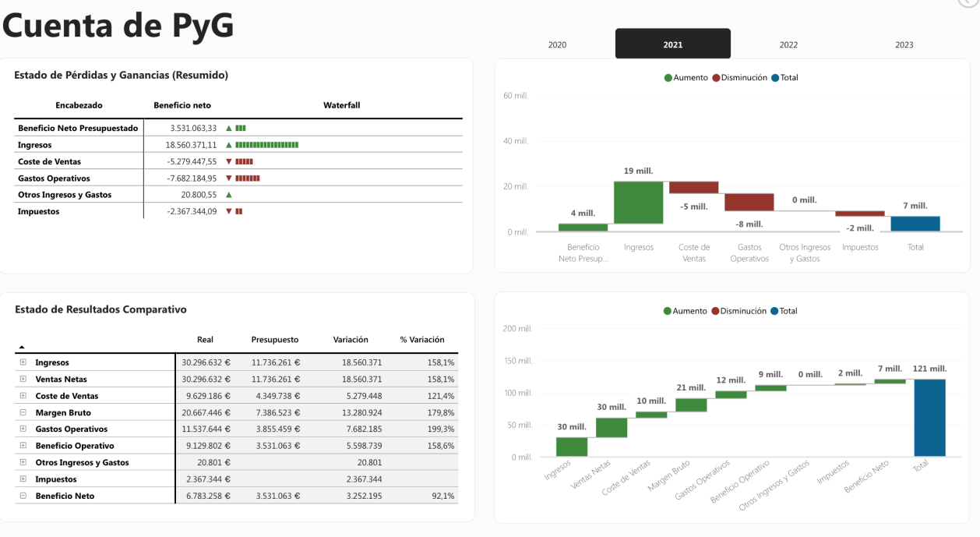Open the 2023 year tab

point(904,44)
